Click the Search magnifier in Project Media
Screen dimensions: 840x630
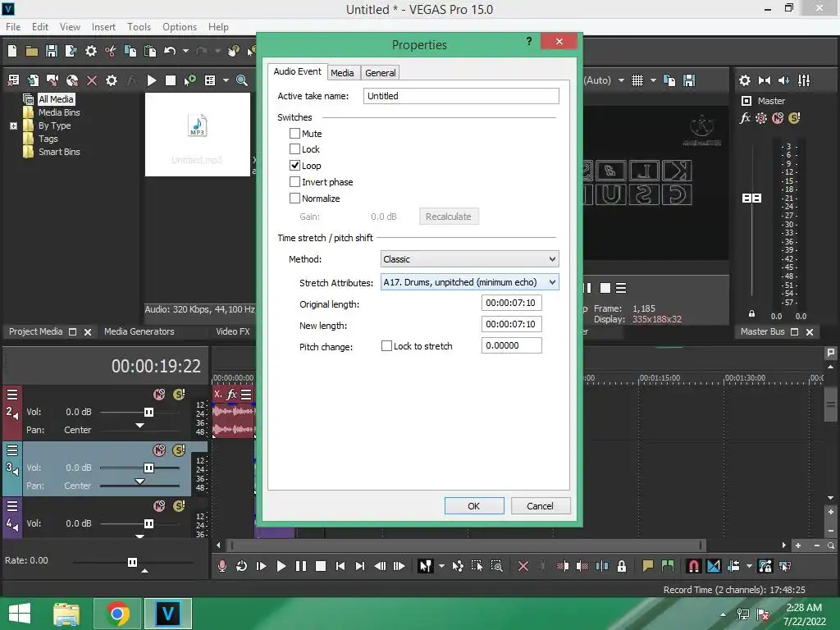[242, 80]
